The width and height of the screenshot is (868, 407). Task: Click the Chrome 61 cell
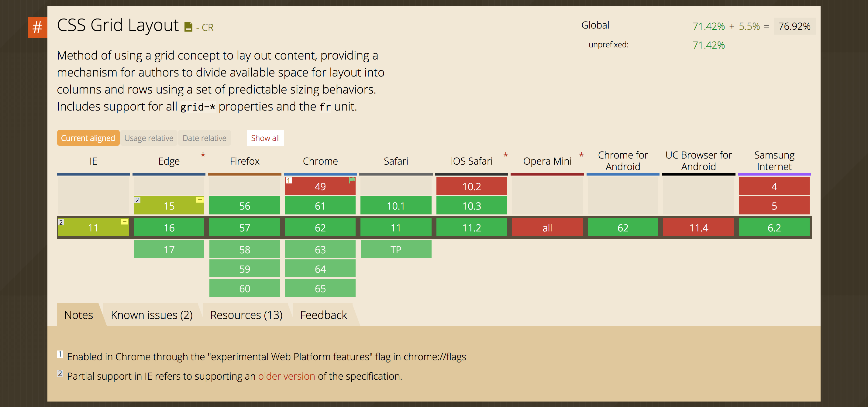point(320,206)
